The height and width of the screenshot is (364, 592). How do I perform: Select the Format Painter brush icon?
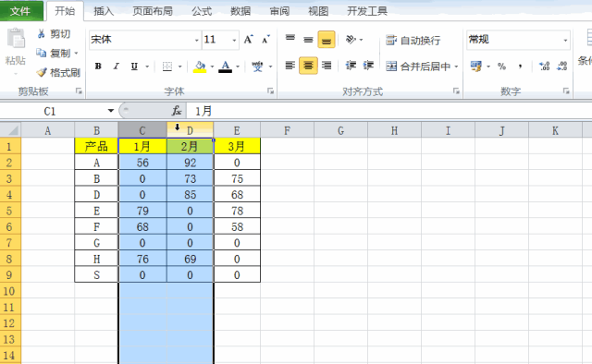point(41,72)
